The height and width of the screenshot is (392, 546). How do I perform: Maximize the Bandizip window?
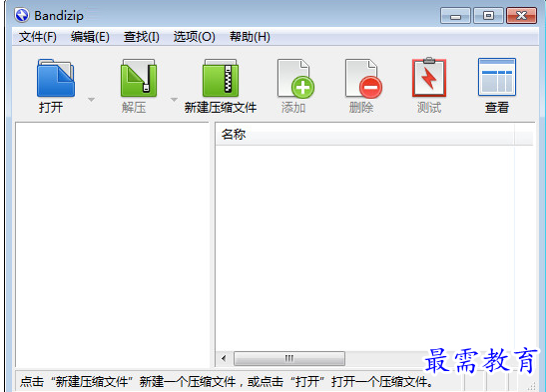tap(488, 16)
